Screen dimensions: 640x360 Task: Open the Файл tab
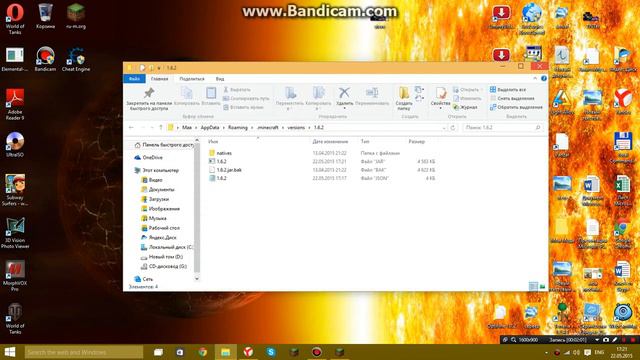134,79
